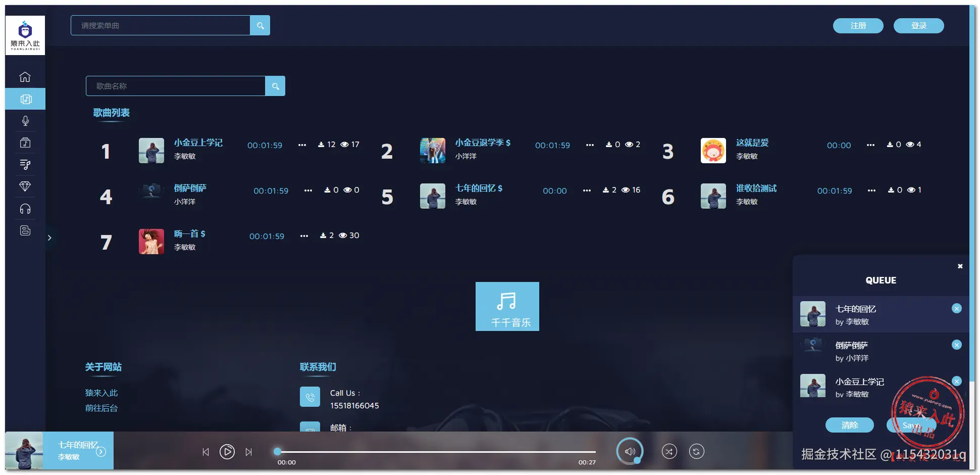The image size is (980, 475).
Task: Click view count eye icon for 嗨一首
Action: tap(343, 235)
